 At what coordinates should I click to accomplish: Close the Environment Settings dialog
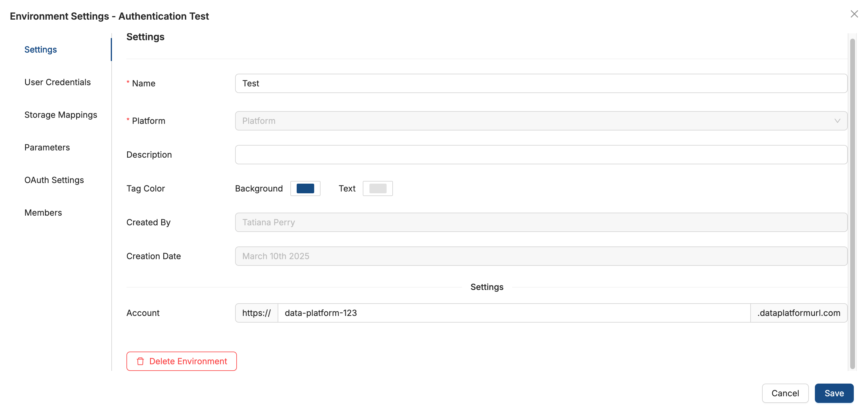coord(854,14)
